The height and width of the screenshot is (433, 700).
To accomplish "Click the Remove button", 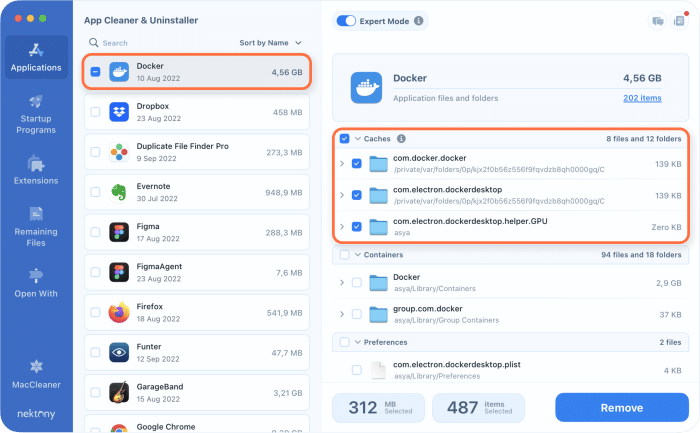I will (622, 407).
